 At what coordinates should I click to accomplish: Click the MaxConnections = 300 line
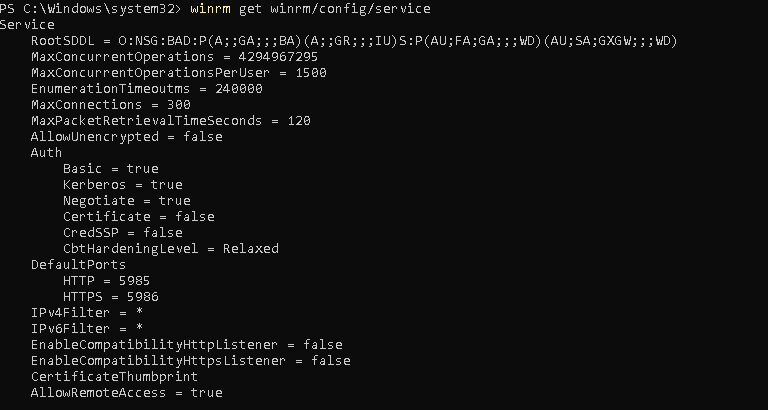(111, 105)
